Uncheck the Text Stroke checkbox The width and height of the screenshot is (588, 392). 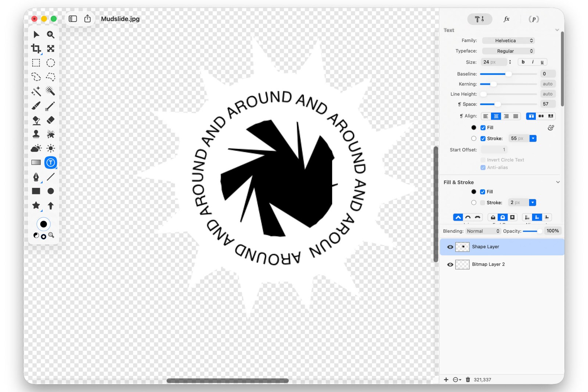(x=483, y=139)
